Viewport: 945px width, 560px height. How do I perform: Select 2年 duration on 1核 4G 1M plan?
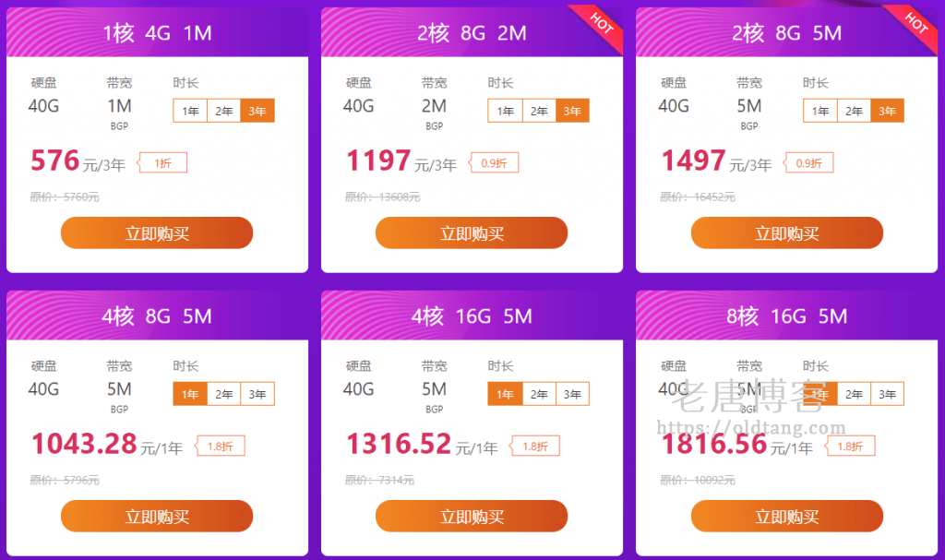coord(223,111)
